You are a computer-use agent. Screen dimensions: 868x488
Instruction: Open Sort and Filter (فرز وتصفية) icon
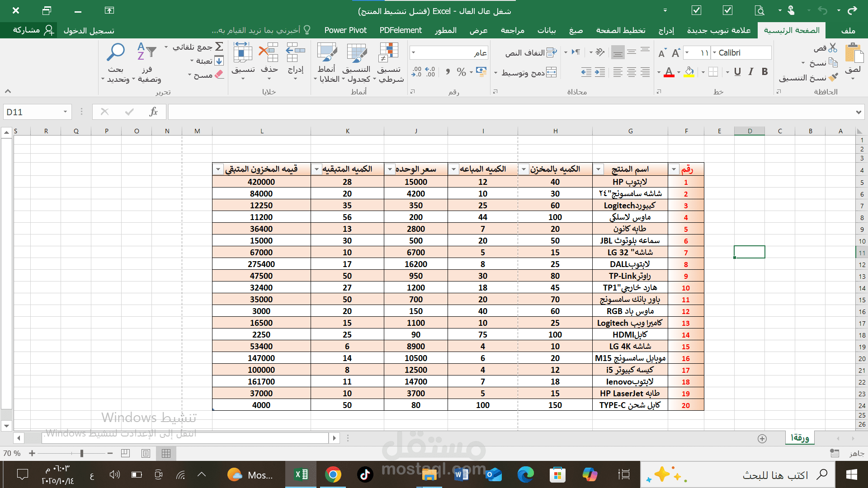(x=146, y=52)
